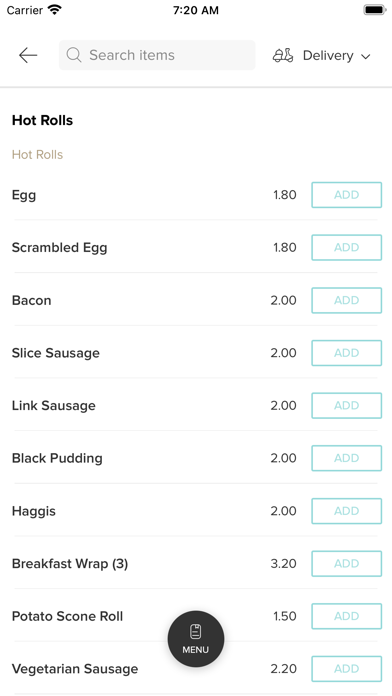Tap the Wi-Fi status icon
The width and height of the screenshot is (392, 696).
(x=55, y=10)
